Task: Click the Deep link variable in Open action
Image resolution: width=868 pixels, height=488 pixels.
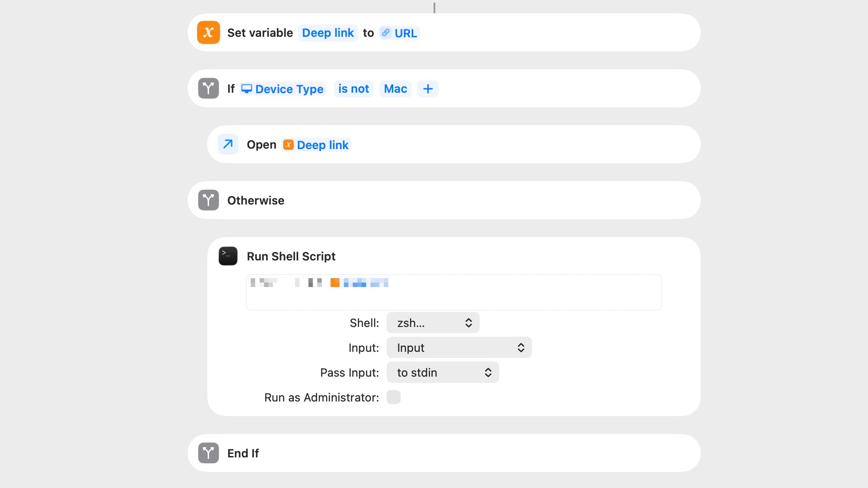Action: point(316,144)
